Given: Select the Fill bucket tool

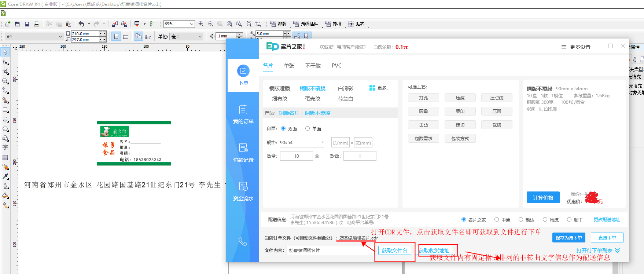Looking at the screenshot, I should point(5,196).
